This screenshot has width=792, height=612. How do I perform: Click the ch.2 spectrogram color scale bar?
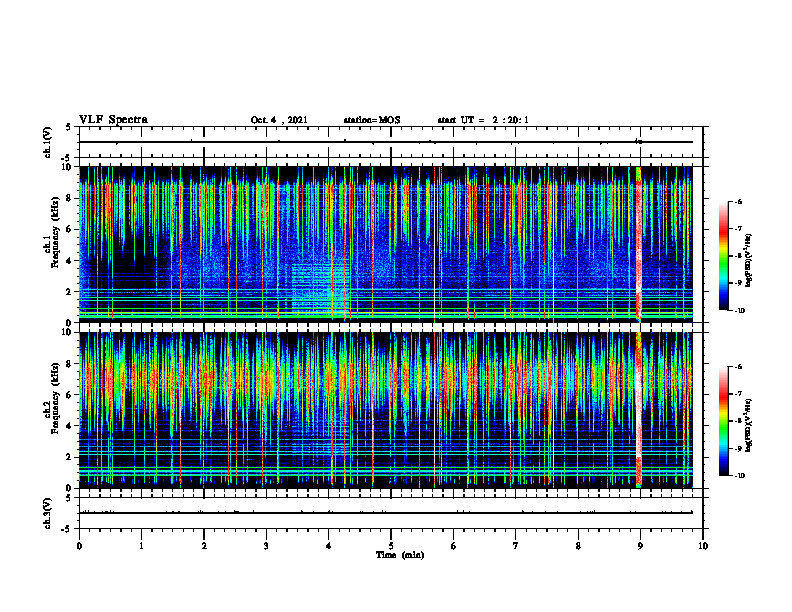723,421
